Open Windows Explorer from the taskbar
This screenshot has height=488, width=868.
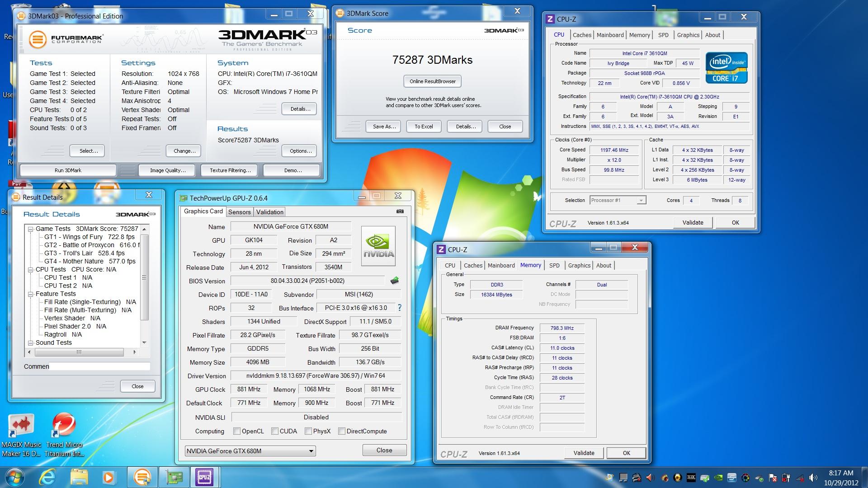point(79,477)
